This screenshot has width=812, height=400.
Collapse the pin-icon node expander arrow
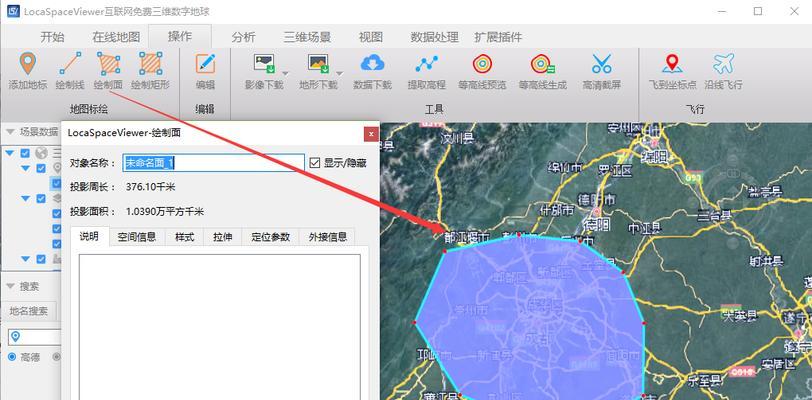(x=26, y=168)
